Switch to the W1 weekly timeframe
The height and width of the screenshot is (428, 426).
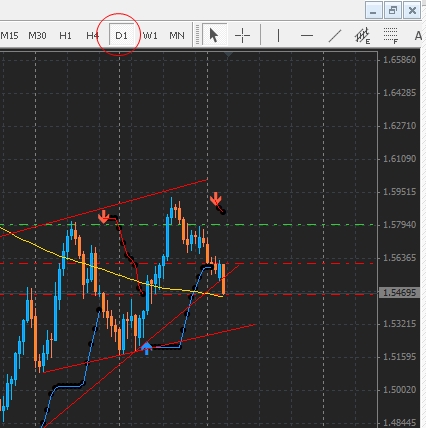[x=150, y=35]
